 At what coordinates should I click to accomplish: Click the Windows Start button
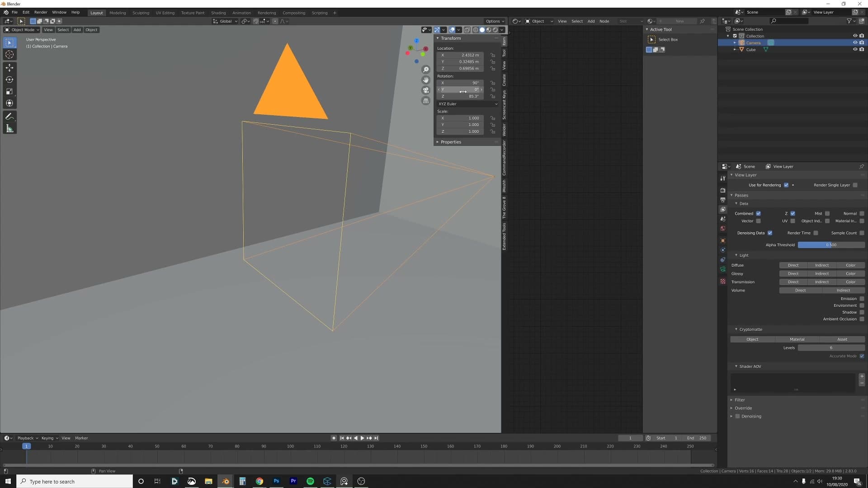8,481
